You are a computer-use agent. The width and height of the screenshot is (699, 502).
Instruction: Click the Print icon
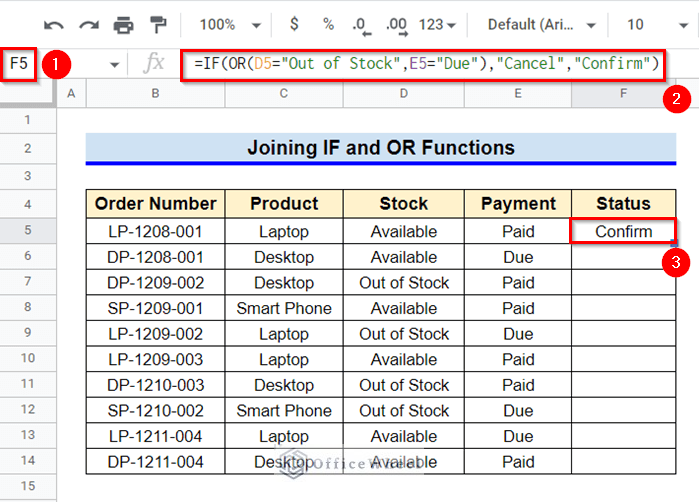click(x=123, y=25)
